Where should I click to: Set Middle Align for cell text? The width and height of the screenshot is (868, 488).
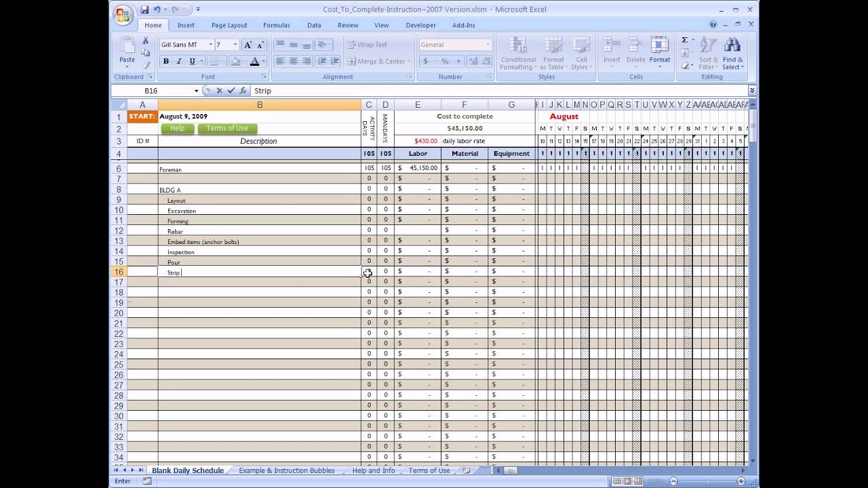(x=293, y=45)
